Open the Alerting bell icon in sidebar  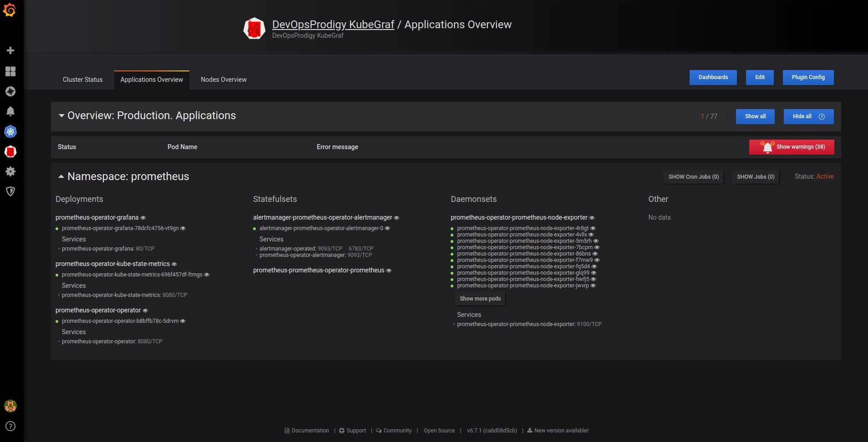[10, 111]
